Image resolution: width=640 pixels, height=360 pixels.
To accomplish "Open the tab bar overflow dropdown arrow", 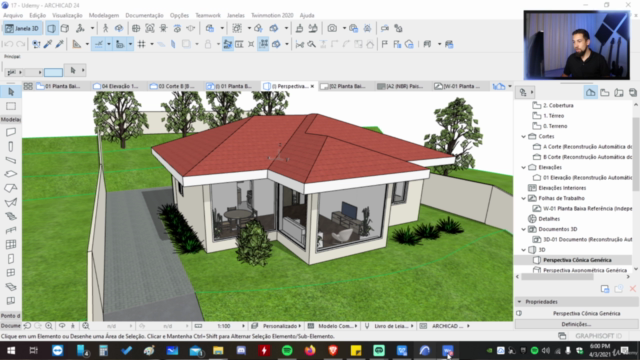I will [509, 86].
